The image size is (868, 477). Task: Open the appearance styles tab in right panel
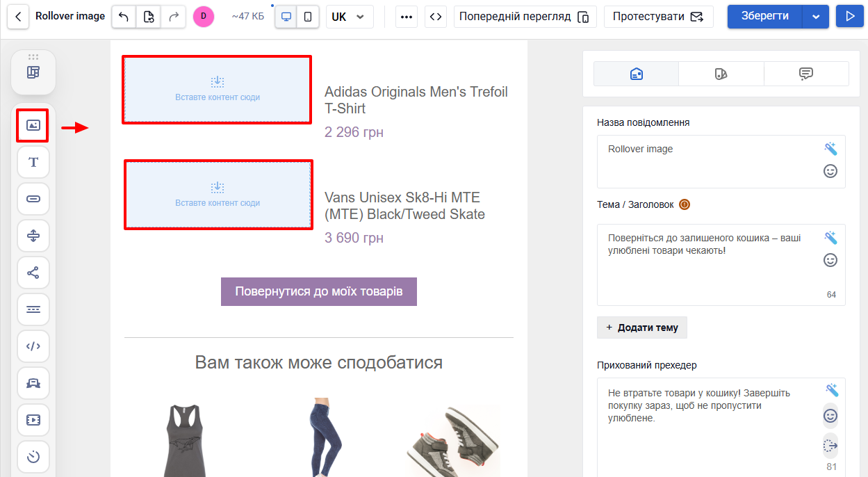pyautogui.click(x=721, y=74)
